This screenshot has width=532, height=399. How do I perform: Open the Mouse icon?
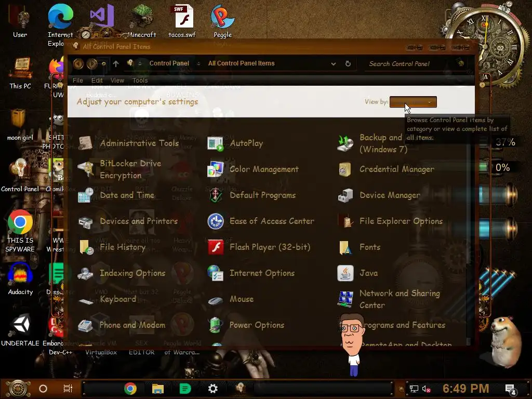[216, 300]
